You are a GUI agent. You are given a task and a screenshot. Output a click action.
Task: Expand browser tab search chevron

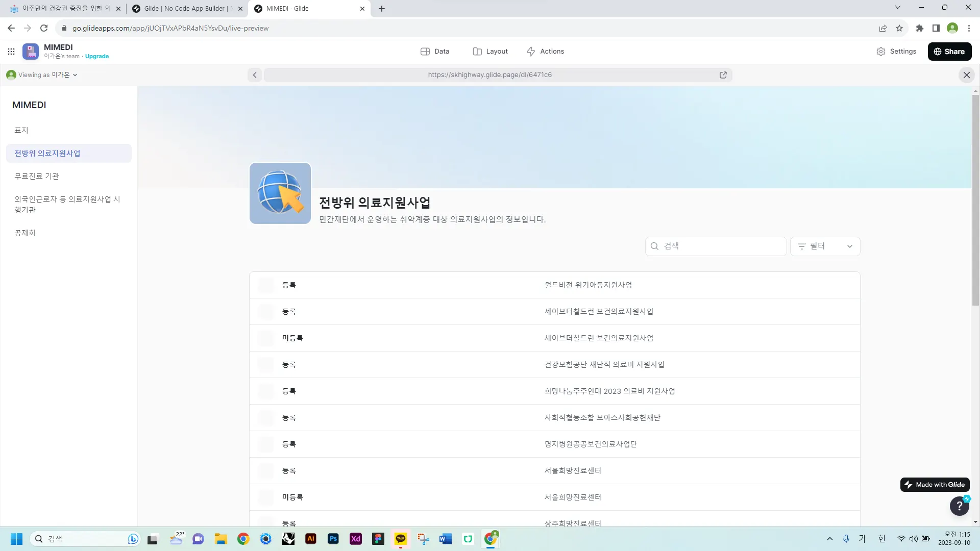[897, 8]
